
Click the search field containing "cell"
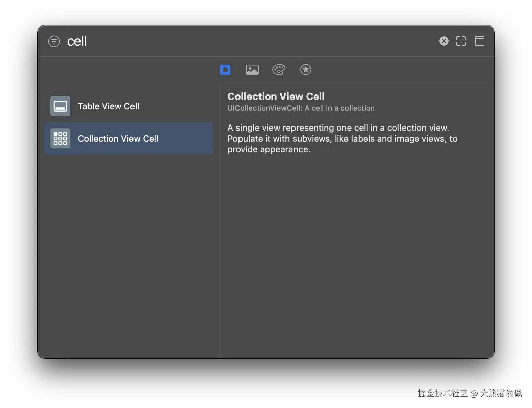pos(235,41)
